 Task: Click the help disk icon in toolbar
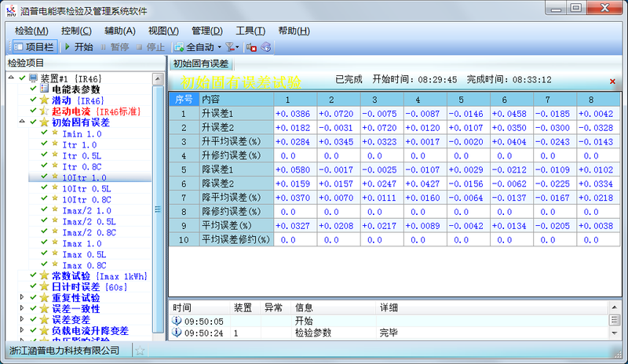pyautogui.click(x=266, y=47)
